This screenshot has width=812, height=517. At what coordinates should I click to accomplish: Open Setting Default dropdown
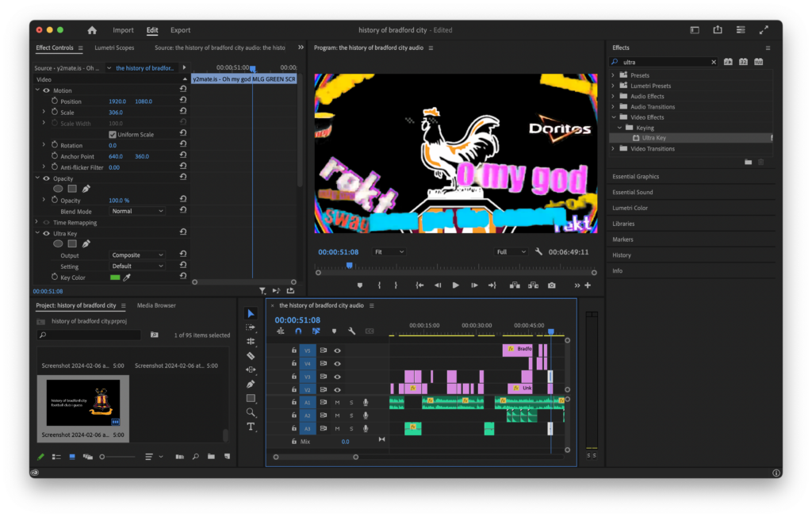point(136,266)
